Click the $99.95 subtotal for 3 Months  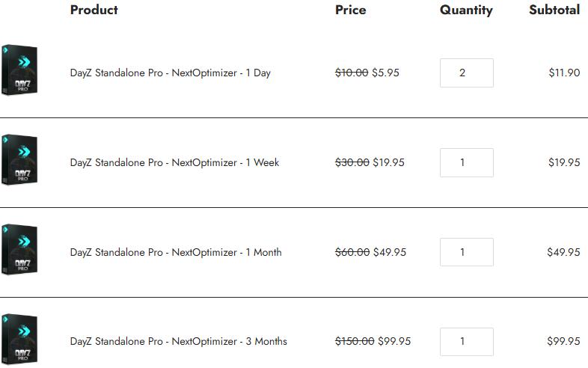563,341
